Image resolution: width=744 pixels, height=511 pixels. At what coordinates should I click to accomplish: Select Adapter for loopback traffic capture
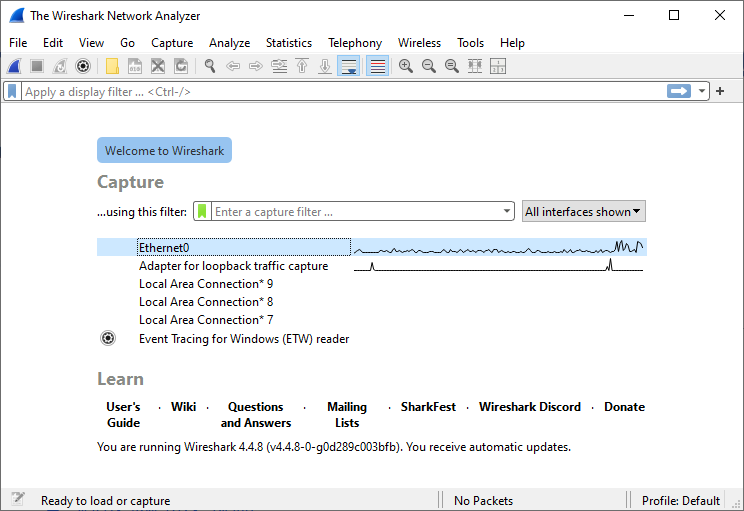372,266
